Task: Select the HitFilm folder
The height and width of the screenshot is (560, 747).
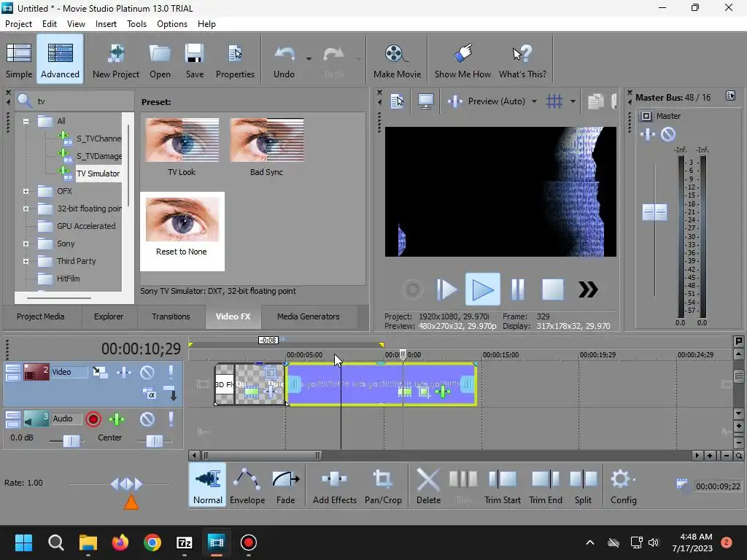Action: tap(68, 279)
